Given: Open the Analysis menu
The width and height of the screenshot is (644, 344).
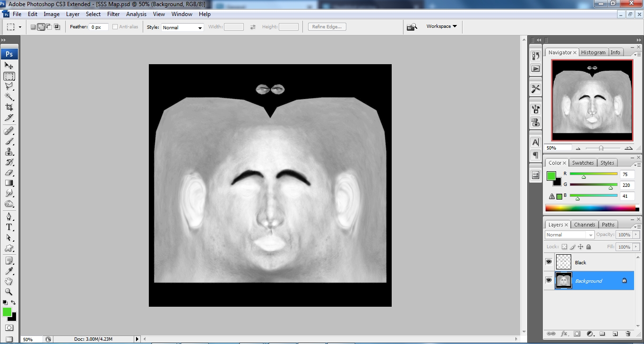Looking at the screenshot, I should click(136, 14).
